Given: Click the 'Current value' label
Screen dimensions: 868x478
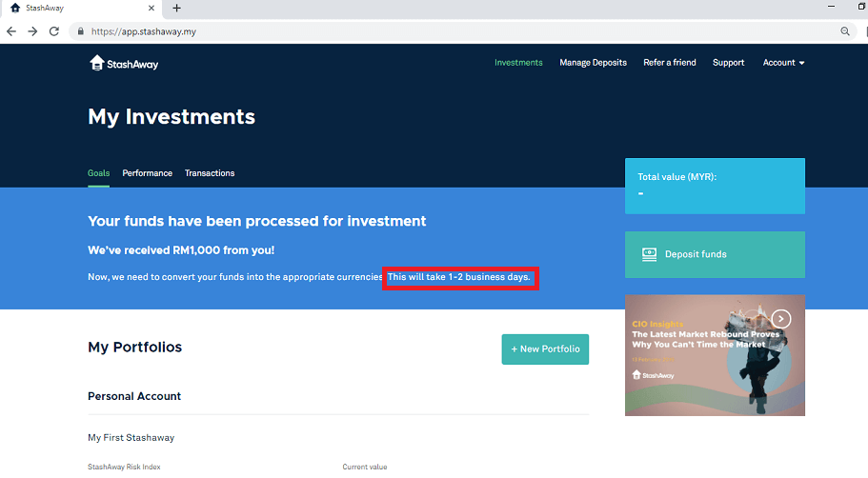Looking at the screenshot, I should coord(365,467).
